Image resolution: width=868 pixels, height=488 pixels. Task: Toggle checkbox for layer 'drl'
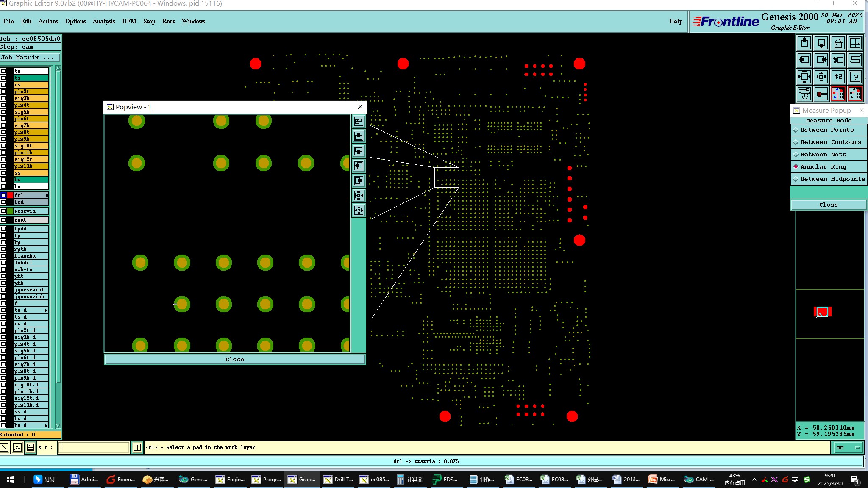coord(3,195)
